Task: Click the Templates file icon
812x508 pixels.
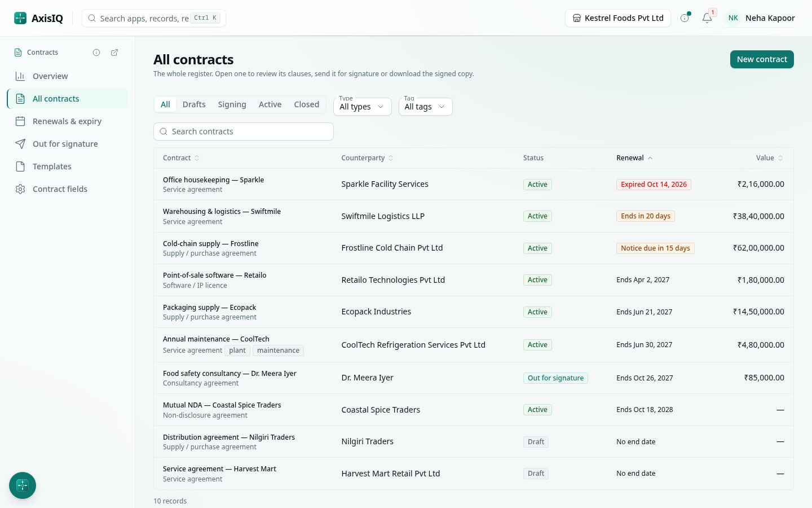Action: point(20,167)
